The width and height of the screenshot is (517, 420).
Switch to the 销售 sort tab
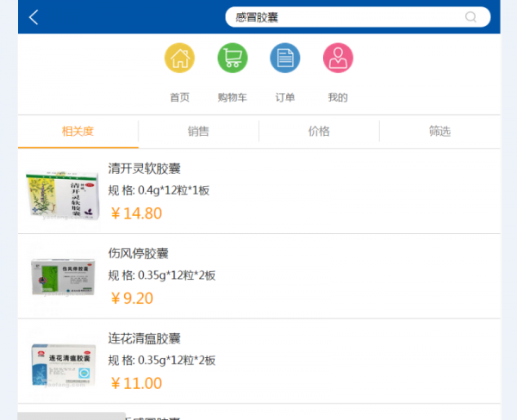(198, 132)
